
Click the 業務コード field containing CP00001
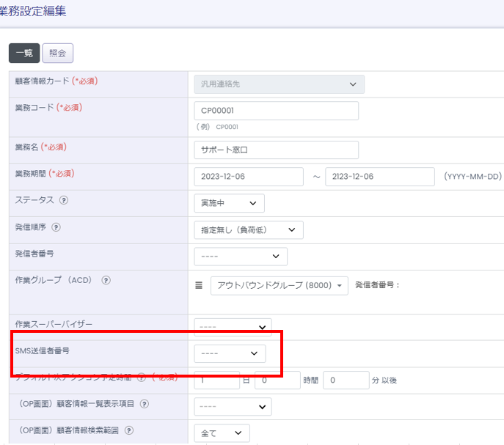(276, 111)
